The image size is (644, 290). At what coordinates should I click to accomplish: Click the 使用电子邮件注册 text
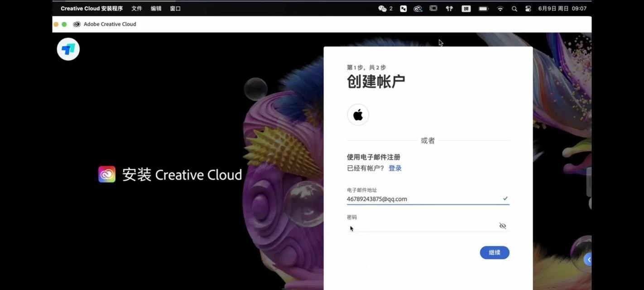(374, 157)
